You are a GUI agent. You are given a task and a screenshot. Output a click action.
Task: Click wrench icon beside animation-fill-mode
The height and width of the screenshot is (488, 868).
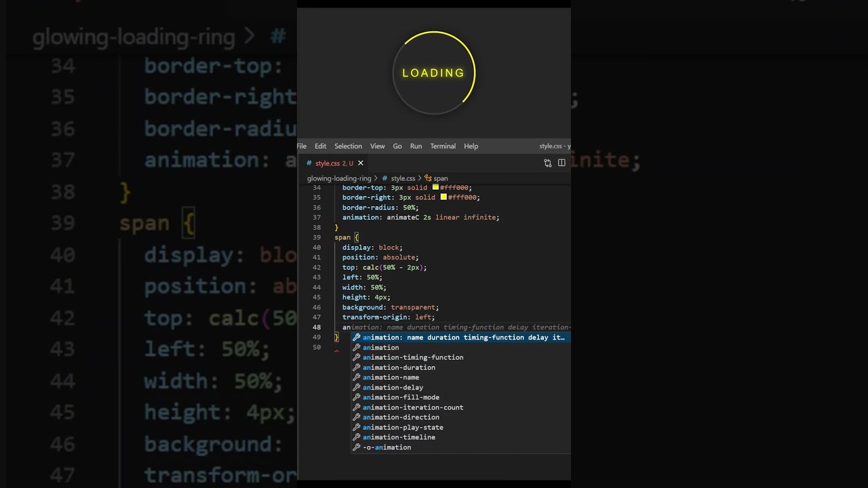click(357, 397)
